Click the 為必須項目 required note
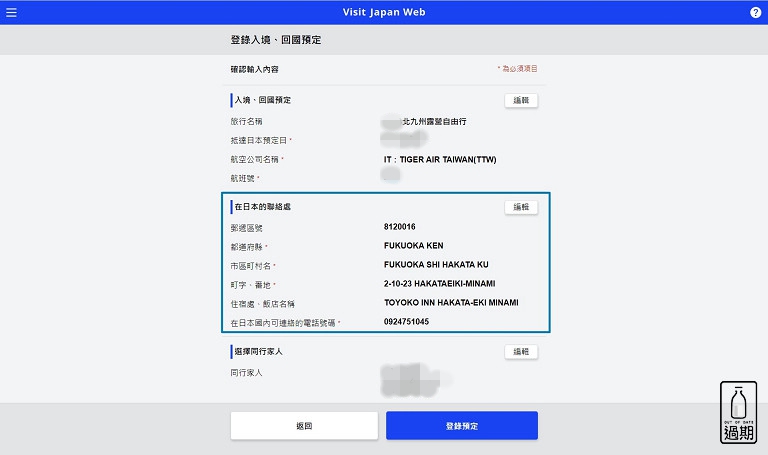This screenshot has height=455, width=768. coord(518,69)
